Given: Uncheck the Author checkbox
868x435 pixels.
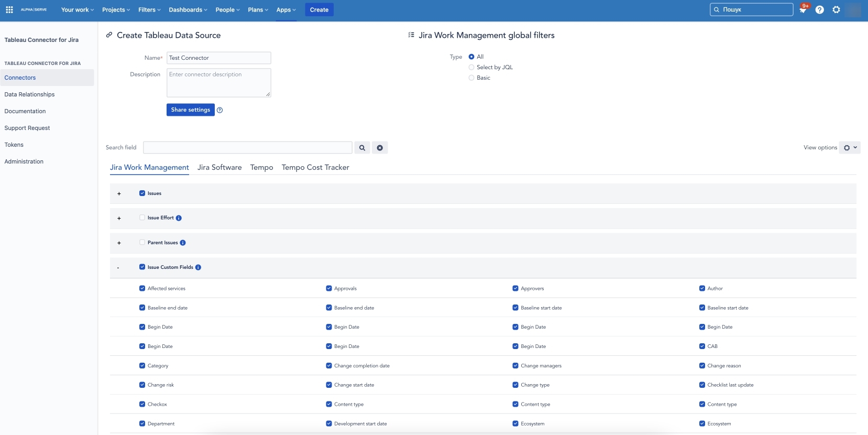Looking at the screenshot, I should pos(702,288).
